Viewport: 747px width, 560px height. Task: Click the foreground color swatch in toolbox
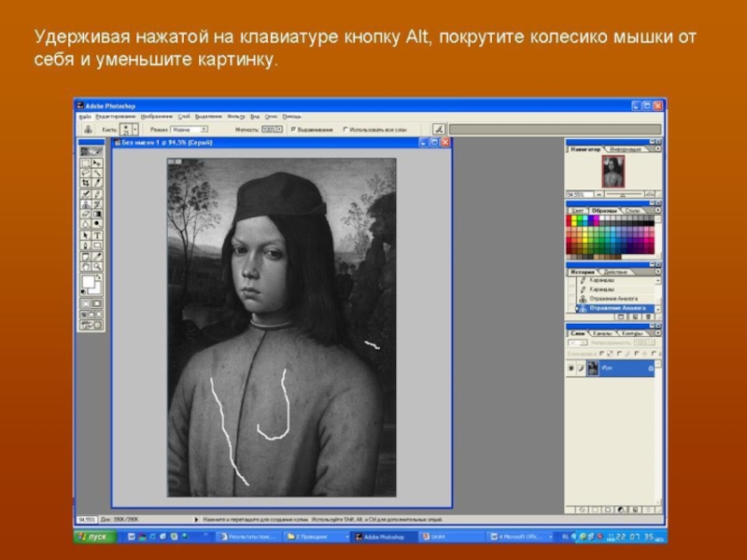point(88,283)
